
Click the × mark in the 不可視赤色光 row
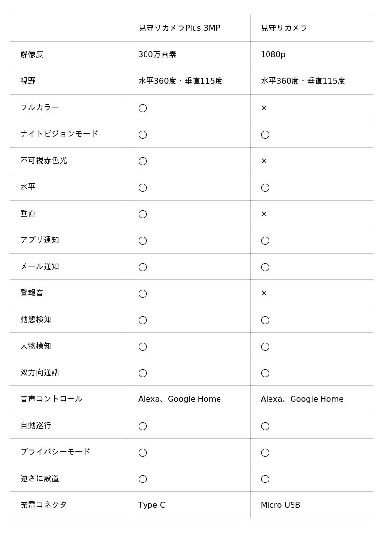pos(264,161)
